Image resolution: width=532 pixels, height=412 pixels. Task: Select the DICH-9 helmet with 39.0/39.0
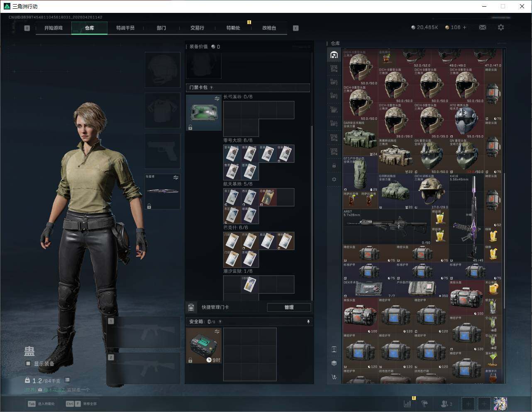click(396, 121)
